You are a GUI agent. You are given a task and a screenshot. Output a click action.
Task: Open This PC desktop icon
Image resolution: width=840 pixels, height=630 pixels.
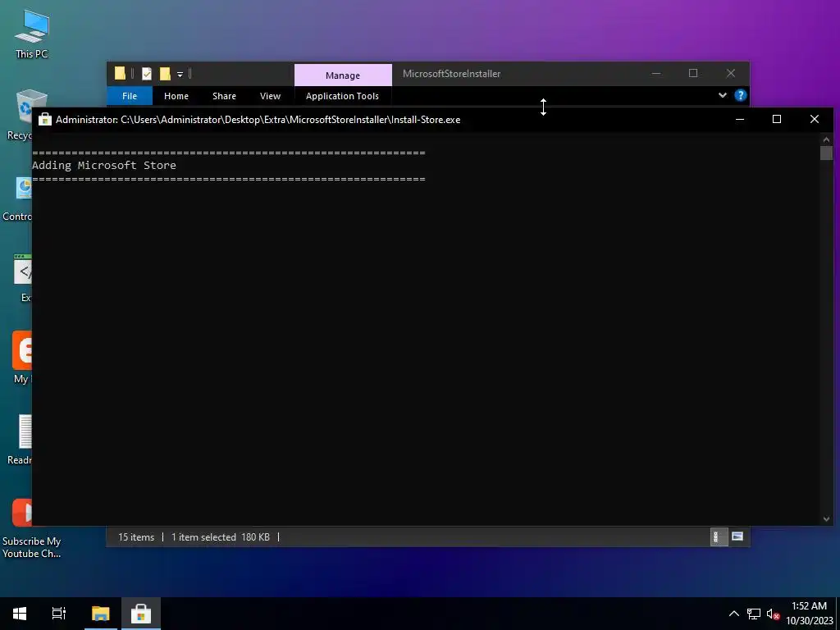click(x=32, y=33)
